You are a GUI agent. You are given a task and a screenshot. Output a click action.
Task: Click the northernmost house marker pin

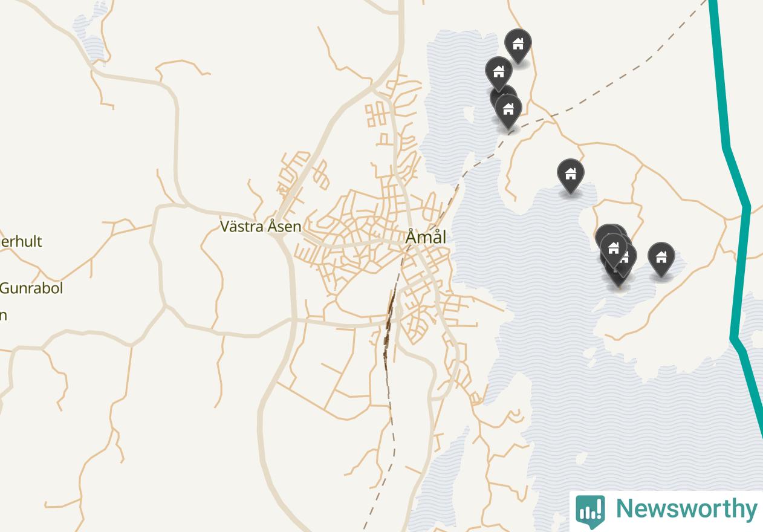(x=518, y=44)
